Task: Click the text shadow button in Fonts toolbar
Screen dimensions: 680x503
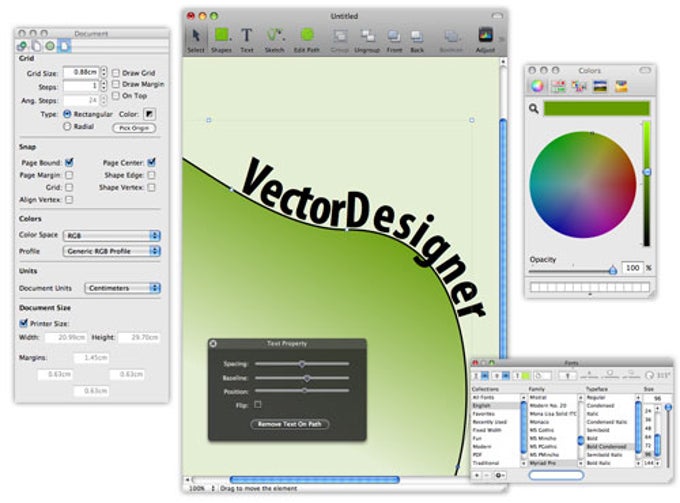Action: (568, 376)
